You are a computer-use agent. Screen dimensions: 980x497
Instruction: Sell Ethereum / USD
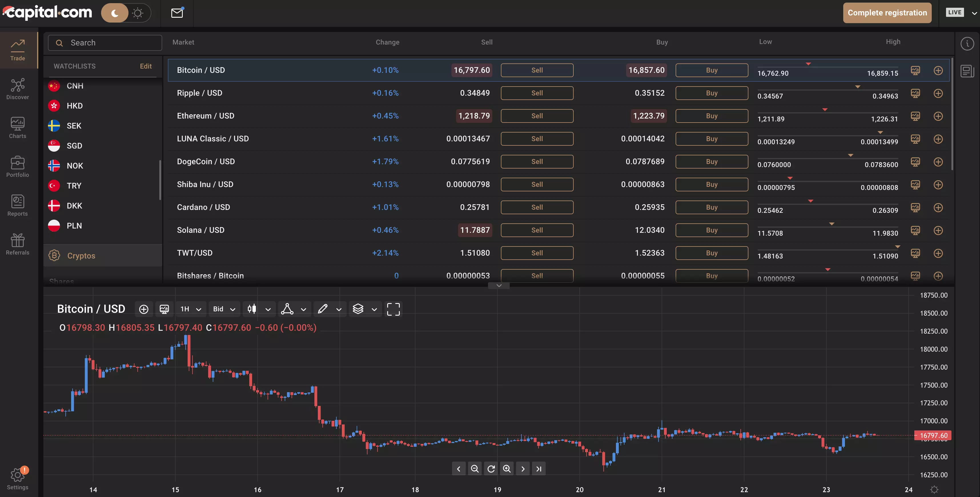537,116
